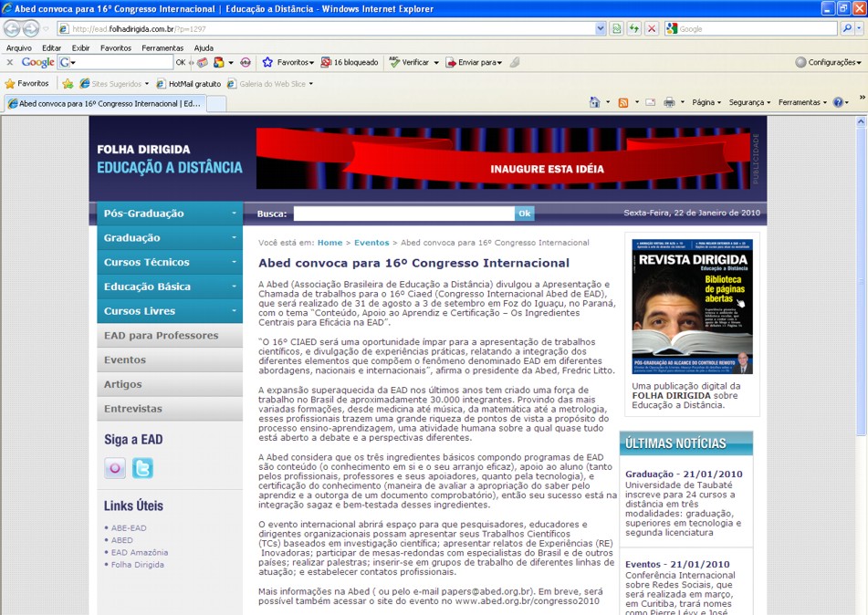Open the Arquivo menu
The image size is (868, 615).
pyautogui.click(x=19, y=48)
